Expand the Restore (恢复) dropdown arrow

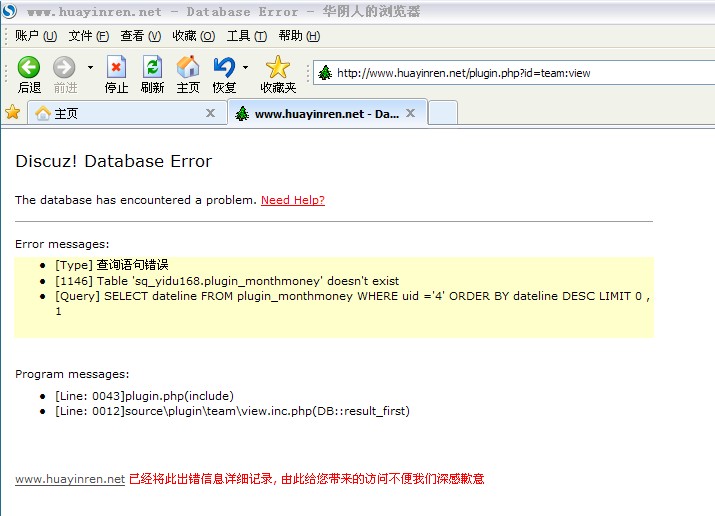point(245,67)
